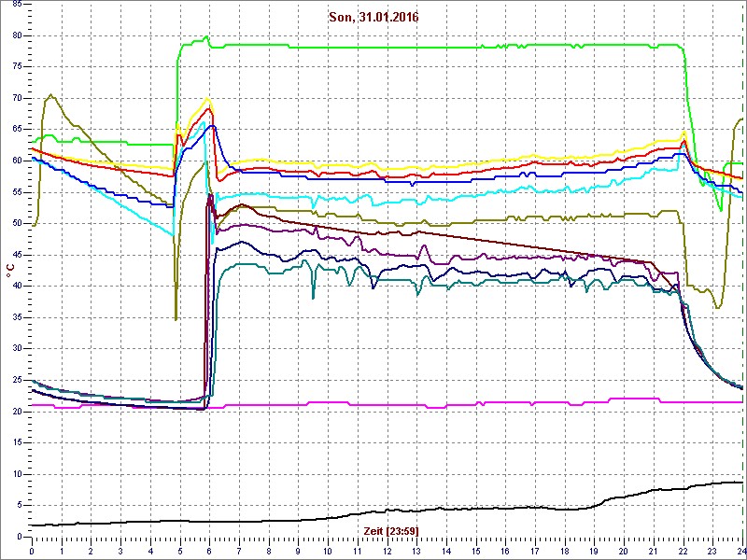Click hour 23 on the time axis

713,550
